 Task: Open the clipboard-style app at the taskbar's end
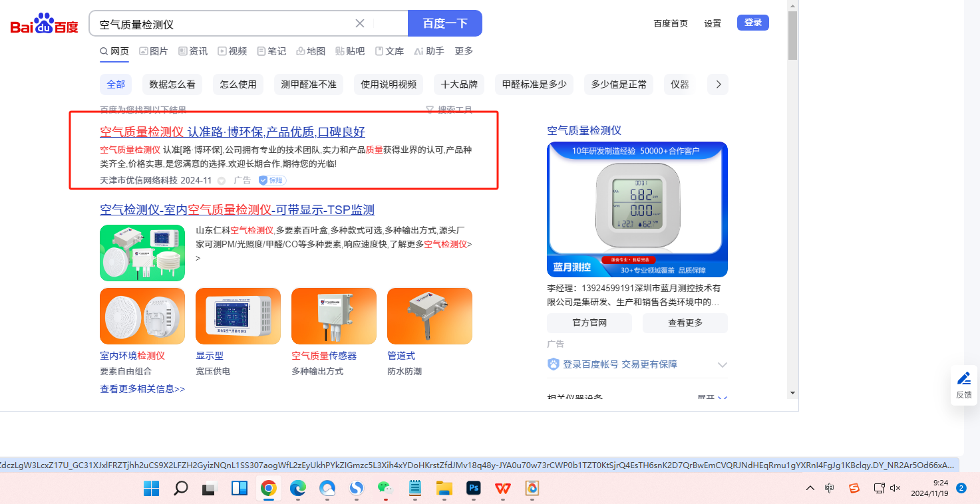[x=532, y=489]
